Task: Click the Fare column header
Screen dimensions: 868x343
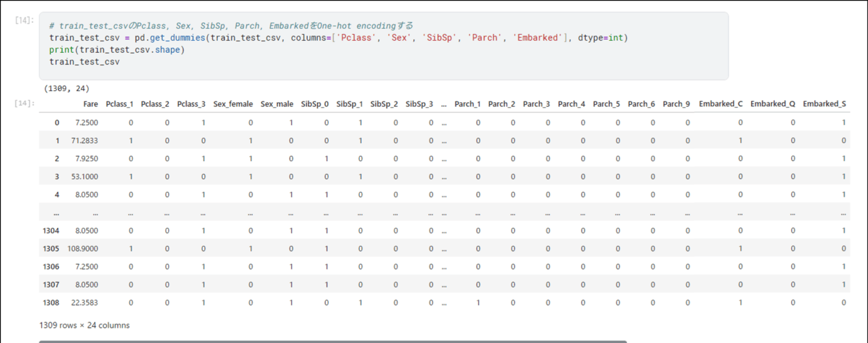Action: pyautogui.click(x=91, y=104)
